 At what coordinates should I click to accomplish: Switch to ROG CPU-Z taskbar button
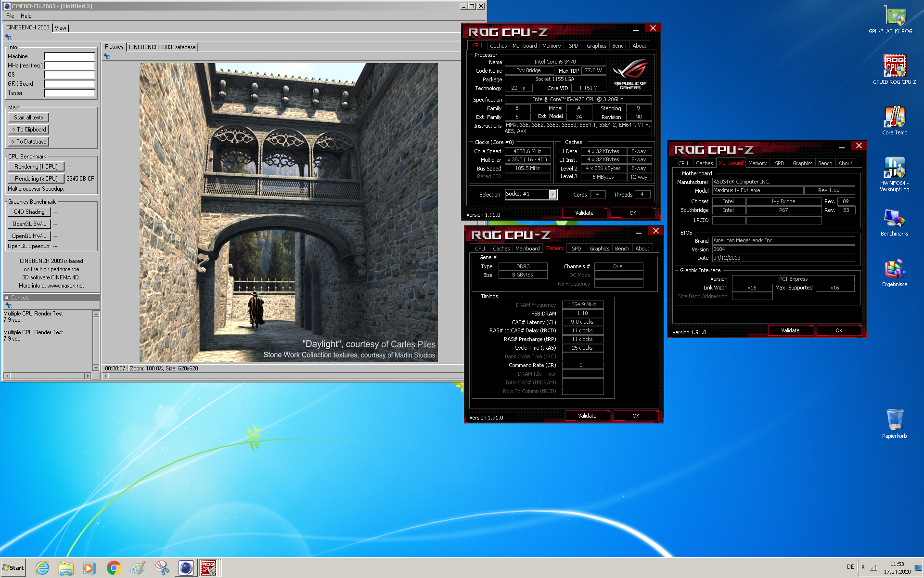pyautogui.click(x=208, y=568)
